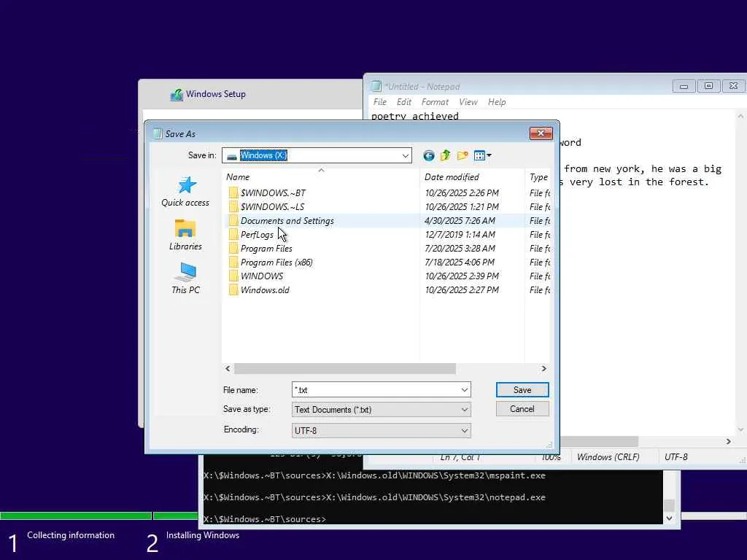
Task: Open Notepad Help menu
Action: coord(497,102)
